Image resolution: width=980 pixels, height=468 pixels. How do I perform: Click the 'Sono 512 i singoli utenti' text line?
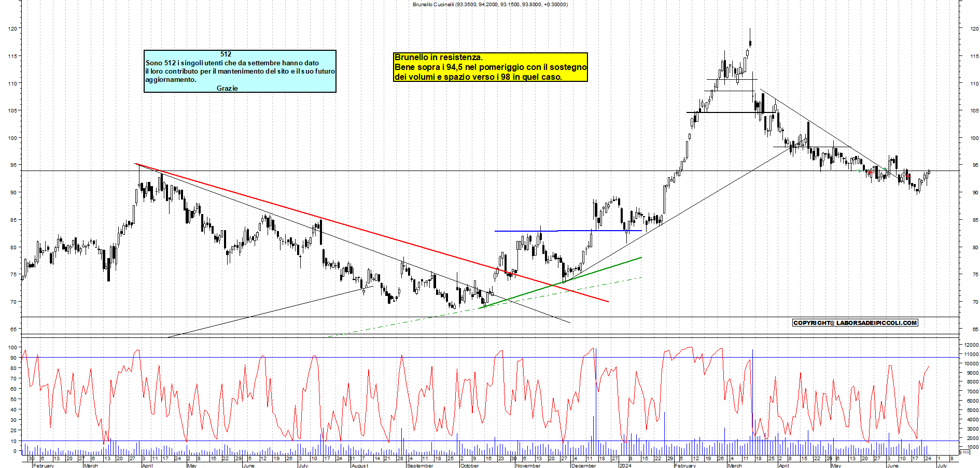coord(232,63)
